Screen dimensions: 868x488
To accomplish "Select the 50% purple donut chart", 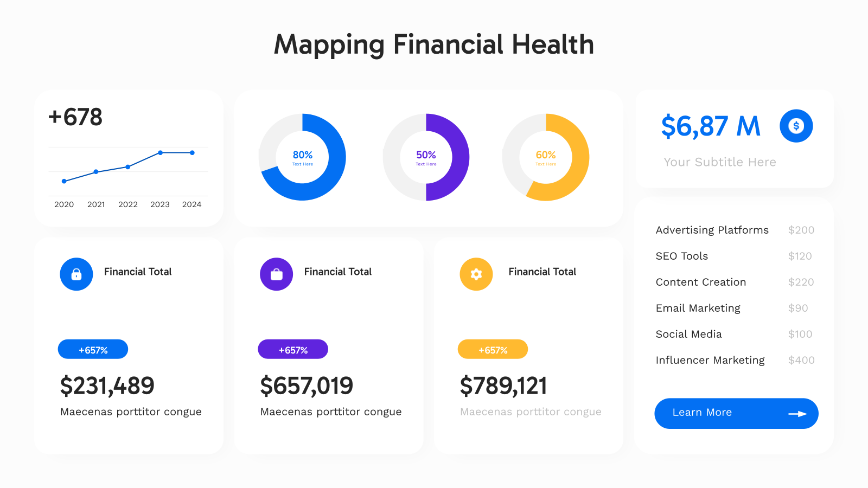I will [426, 157].
